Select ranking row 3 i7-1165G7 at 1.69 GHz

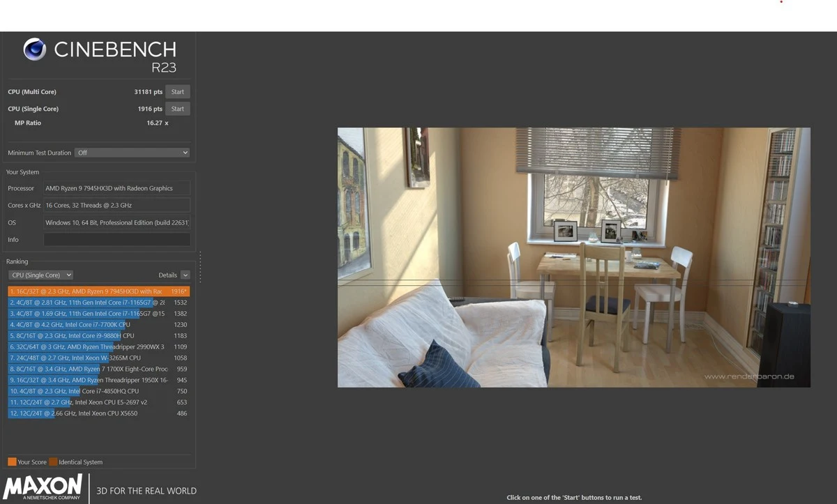coord(99,314)
